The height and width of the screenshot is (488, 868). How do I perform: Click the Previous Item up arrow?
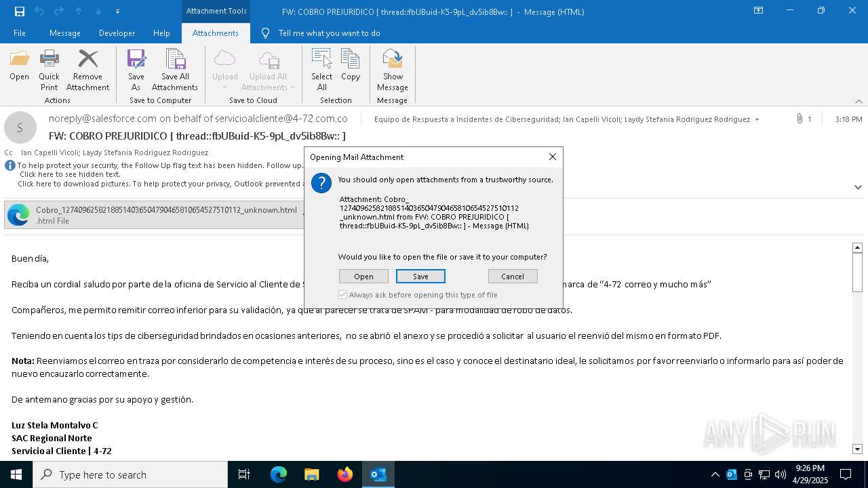[79, 12]
